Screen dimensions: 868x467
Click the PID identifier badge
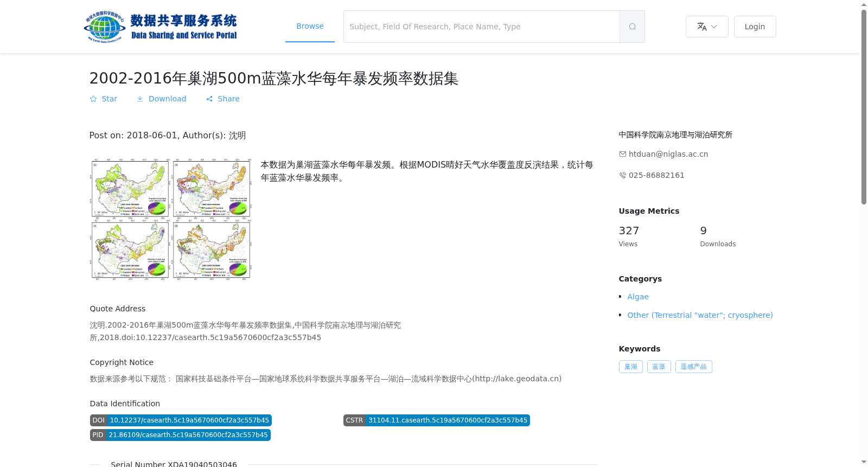[180, 435]
